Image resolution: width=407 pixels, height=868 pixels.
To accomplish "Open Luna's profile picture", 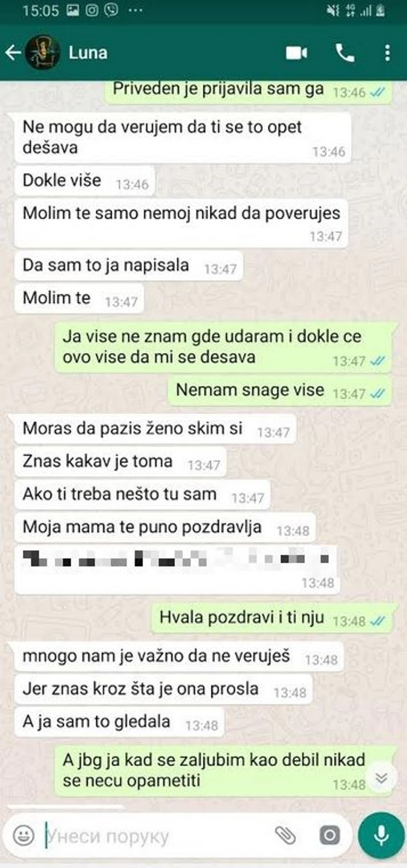I will click(x=43, y=53).
